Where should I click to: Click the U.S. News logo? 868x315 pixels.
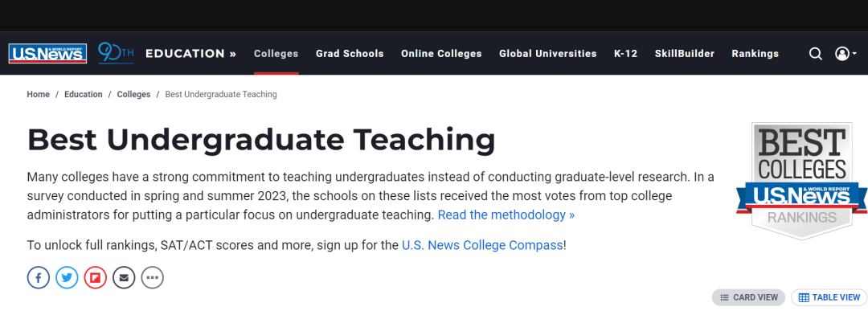point(47,54)
